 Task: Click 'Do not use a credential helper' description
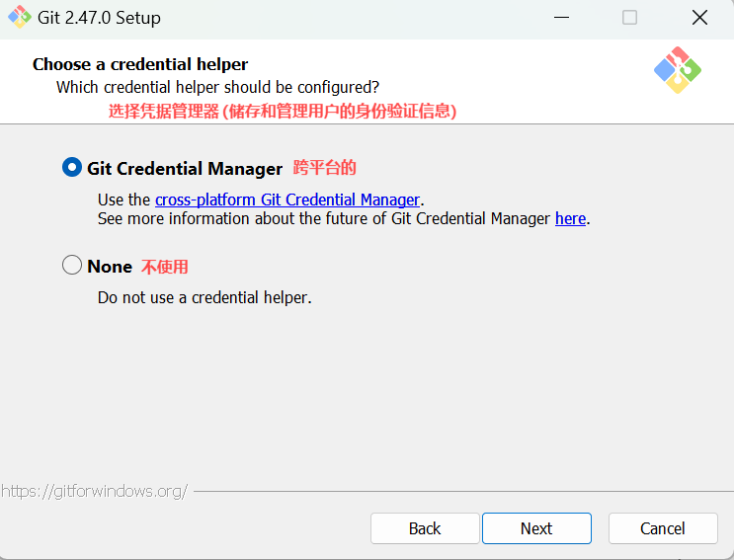[x=204, y=297]
